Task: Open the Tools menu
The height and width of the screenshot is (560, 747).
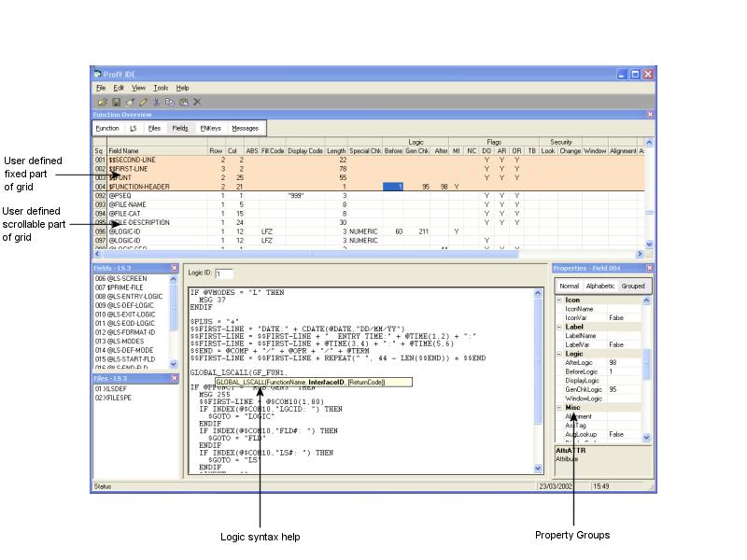Action: pos(161,88)
